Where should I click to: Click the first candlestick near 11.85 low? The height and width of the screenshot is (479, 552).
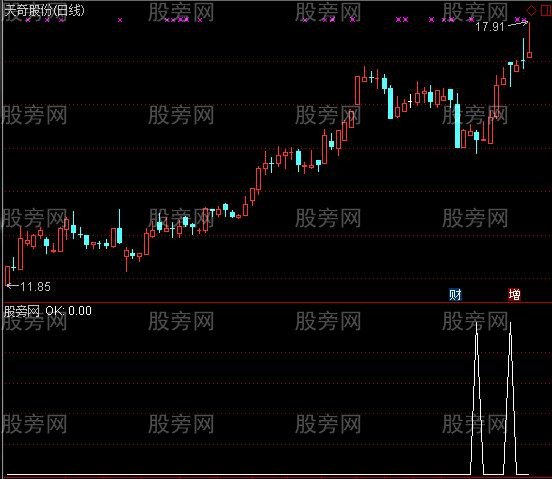[7, 275]
